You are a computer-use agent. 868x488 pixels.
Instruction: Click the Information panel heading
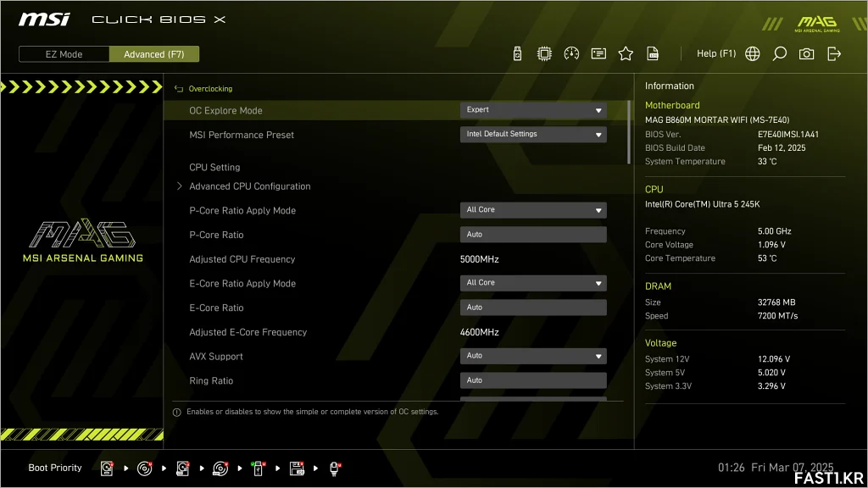pos(670,86)
